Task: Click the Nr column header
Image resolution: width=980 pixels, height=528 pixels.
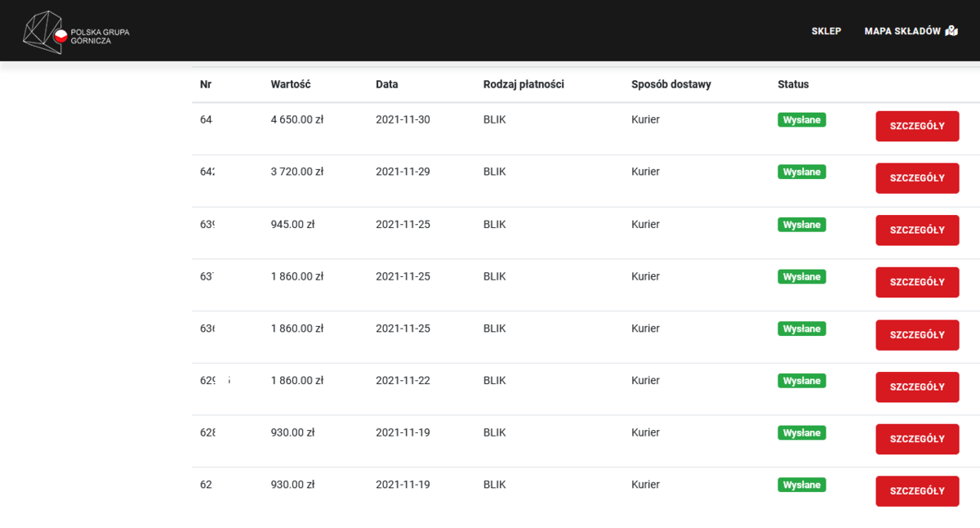Action: 206,84
